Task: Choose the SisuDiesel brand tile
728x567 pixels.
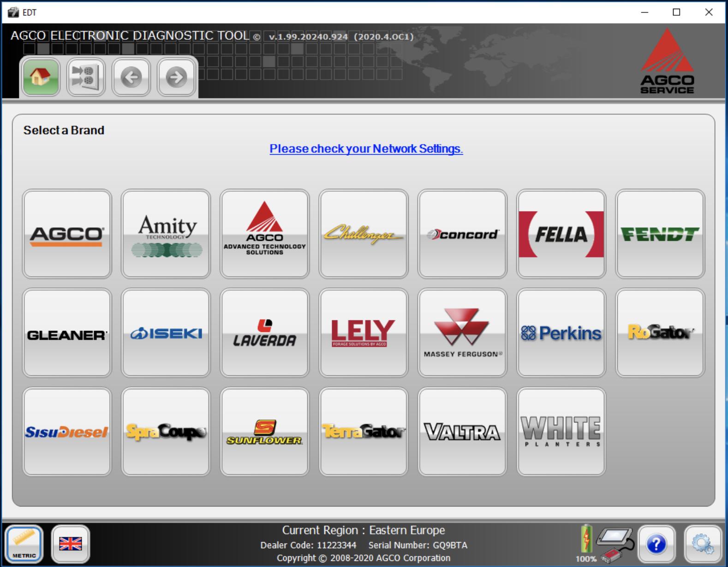Action: tap(67, 432)
